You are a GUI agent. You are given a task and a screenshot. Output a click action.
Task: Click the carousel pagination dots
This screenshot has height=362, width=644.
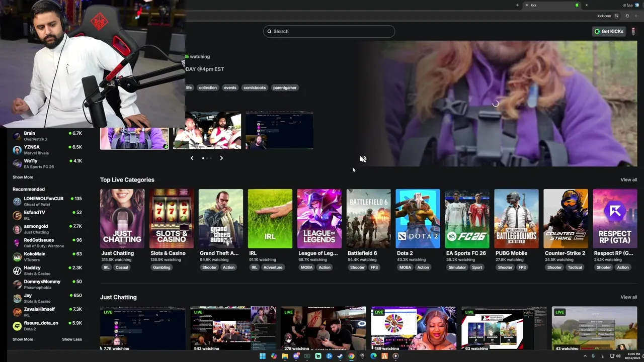click(x=207, y=158)
